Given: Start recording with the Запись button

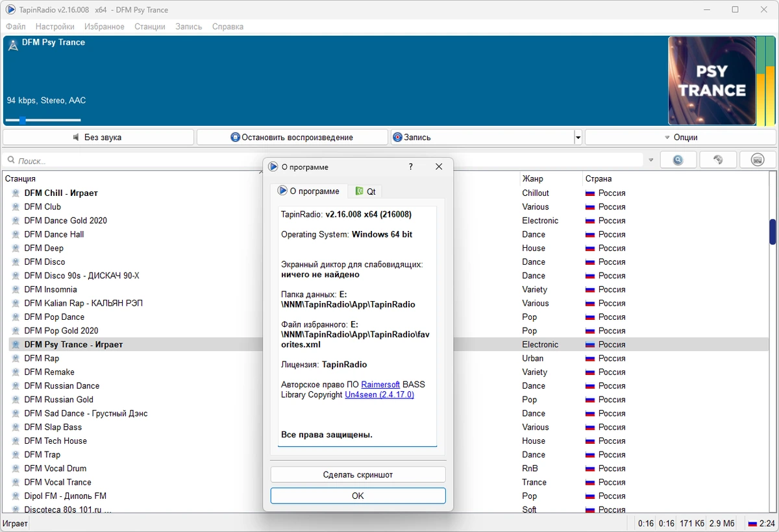Looking at the screenshot, I should point(482,138).
